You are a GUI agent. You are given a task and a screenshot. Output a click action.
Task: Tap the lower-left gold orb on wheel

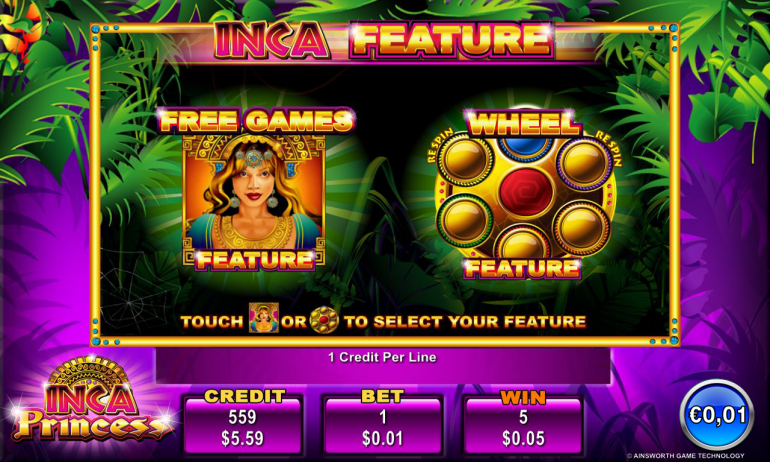click(465, 219)
